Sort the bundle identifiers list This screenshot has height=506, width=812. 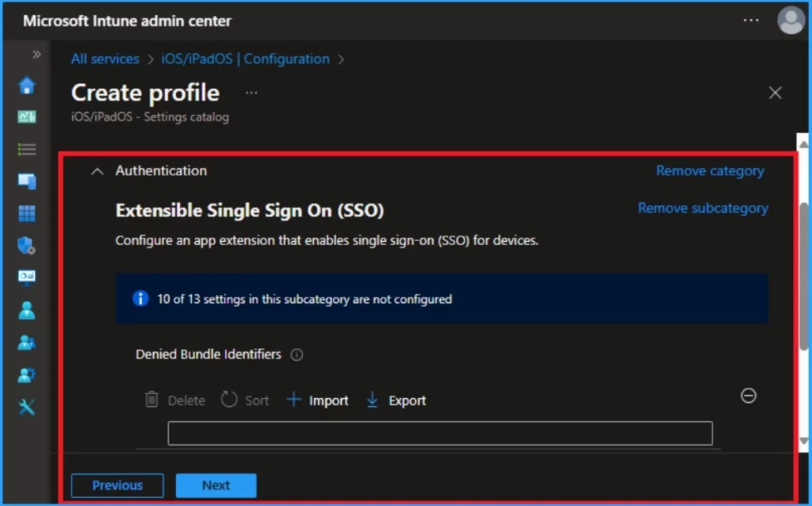coord(245,401)
